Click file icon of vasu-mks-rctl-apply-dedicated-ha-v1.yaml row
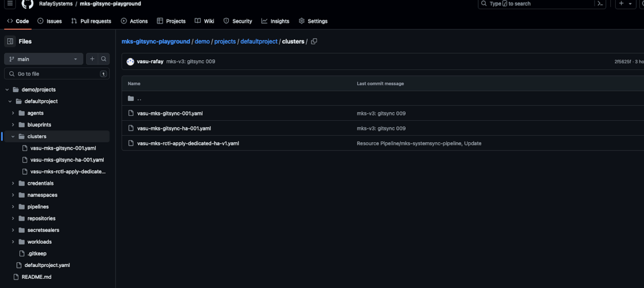The height and width of the screenshot is (288, 644). (x=131, y=143)
